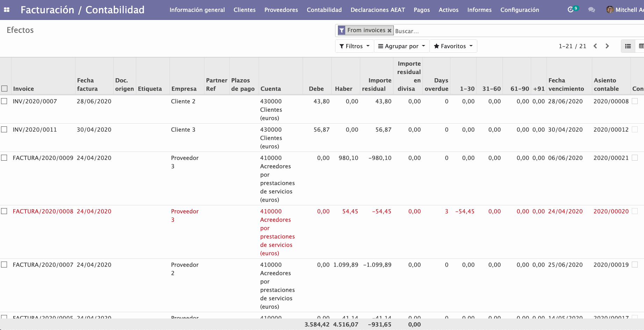This screenshot has height=330, width=644.
Task: Select row FACTURA/2020/0009 checkbox
Action: (x=4, y=157)
